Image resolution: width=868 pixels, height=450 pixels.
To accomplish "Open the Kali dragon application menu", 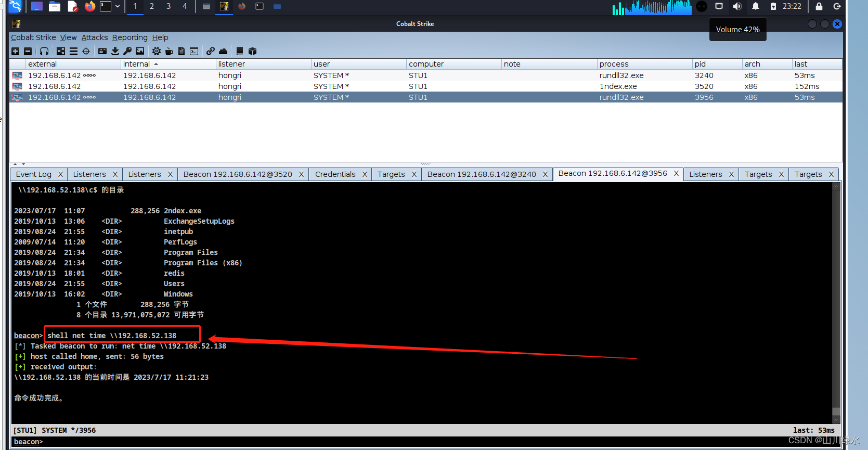I will 15,6.
